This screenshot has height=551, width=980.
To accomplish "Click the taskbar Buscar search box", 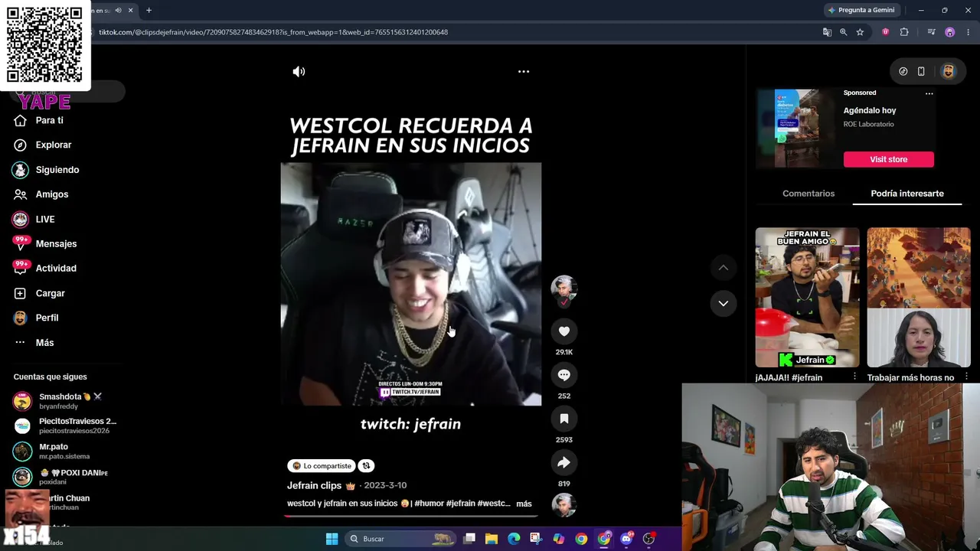I will point(399,539).
